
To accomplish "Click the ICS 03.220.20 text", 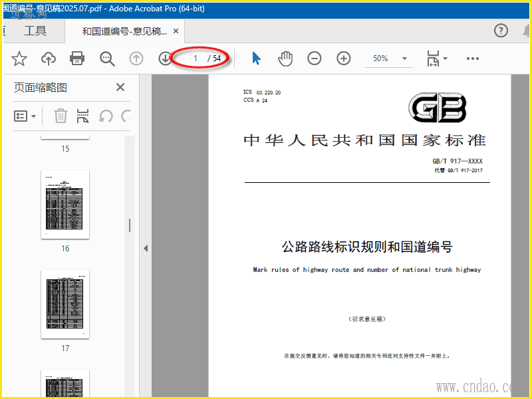I will tap(262, 92).
